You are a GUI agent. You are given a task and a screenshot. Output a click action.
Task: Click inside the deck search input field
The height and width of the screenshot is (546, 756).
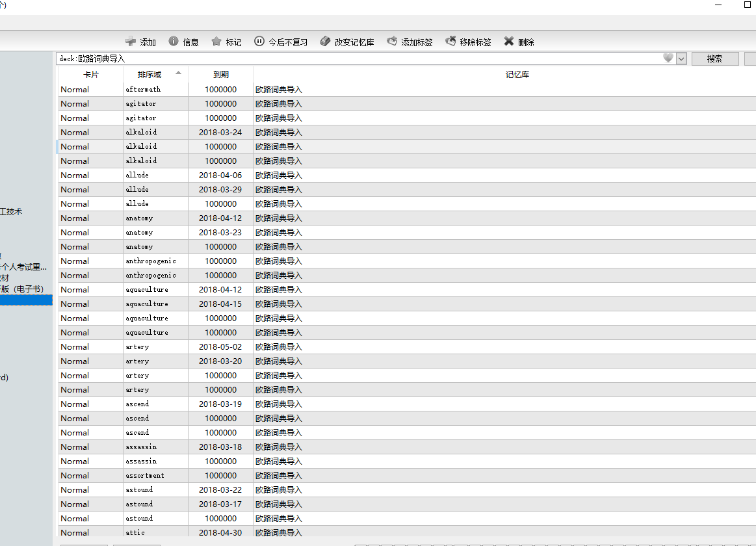(260, 58)
